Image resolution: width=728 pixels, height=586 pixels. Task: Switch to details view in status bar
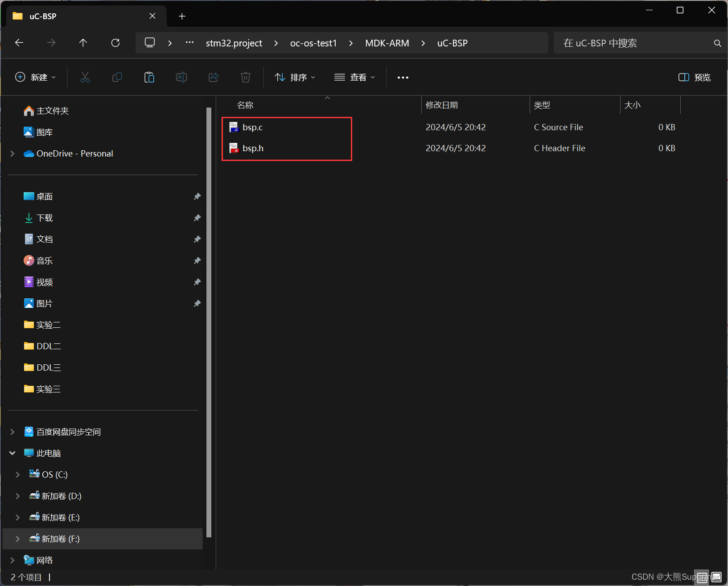(x=702, y=577)
